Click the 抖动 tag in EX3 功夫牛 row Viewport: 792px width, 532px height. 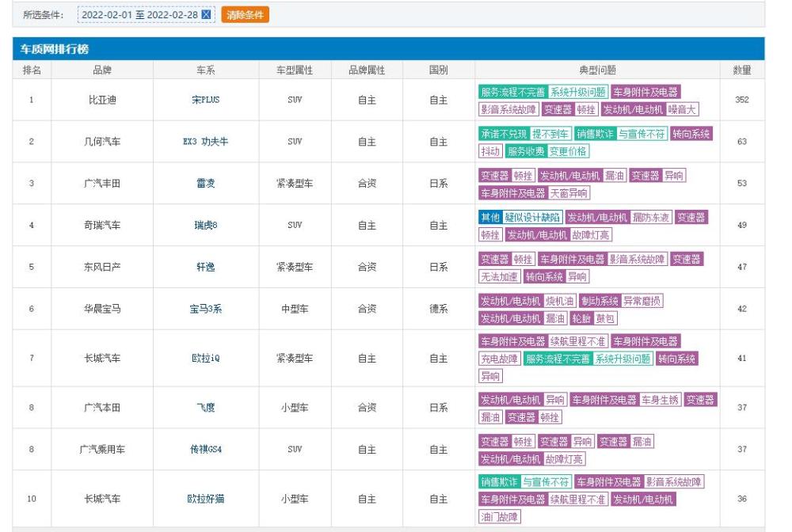pos(490,151)
